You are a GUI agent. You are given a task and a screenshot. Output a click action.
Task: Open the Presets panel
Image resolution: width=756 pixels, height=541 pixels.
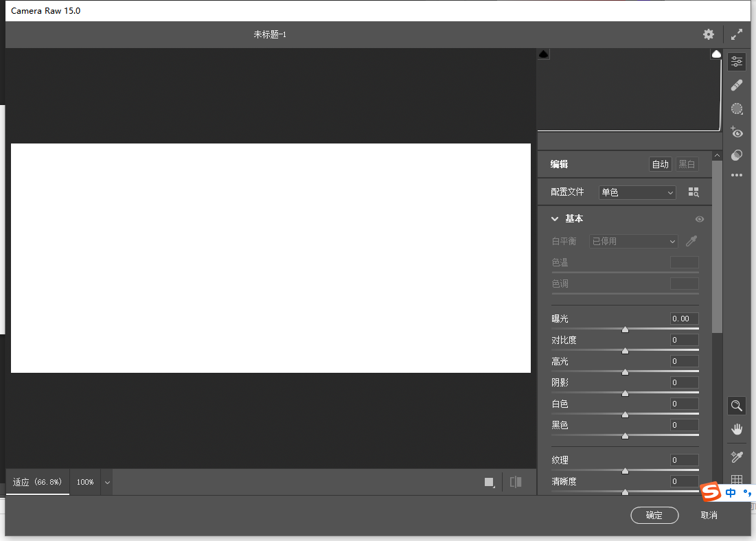(736, 154)
